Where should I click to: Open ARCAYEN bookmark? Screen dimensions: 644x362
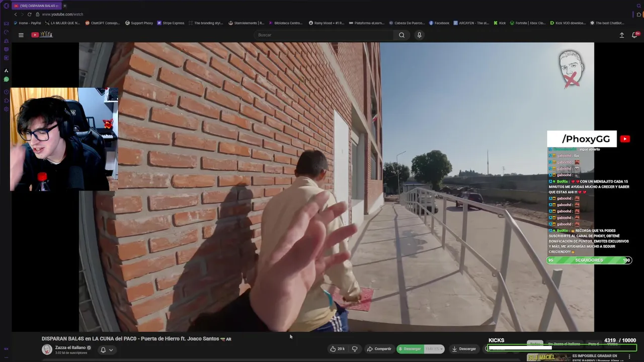tap(471, 23)
